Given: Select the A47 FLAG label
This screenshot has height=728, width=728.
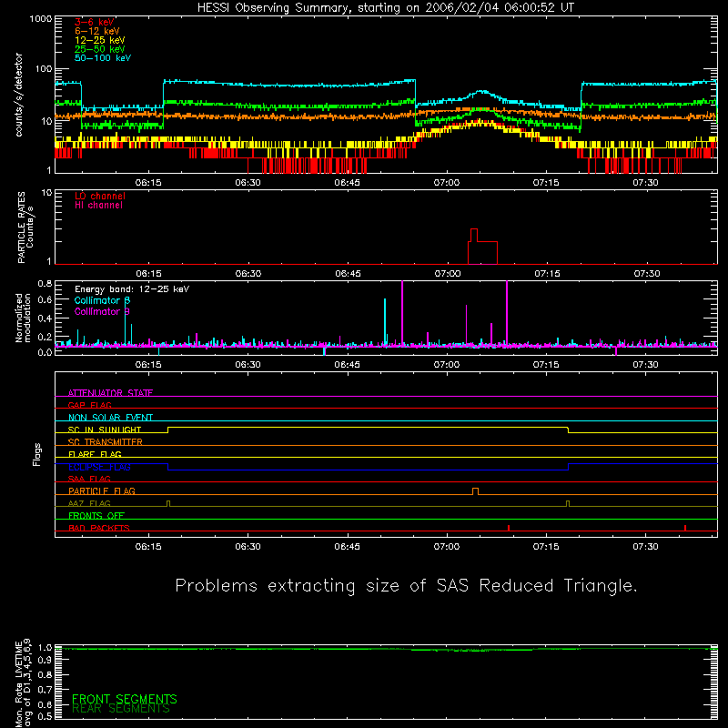Looking at the screenshot, I should pyautogui.click(x=89, y=503).
